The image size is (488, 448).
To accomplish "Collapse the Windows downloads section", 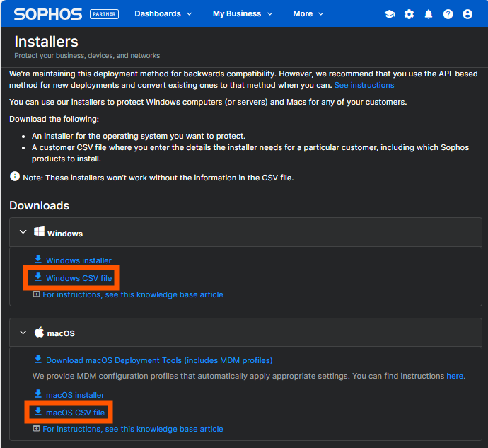I will click(x=23, y=232).
